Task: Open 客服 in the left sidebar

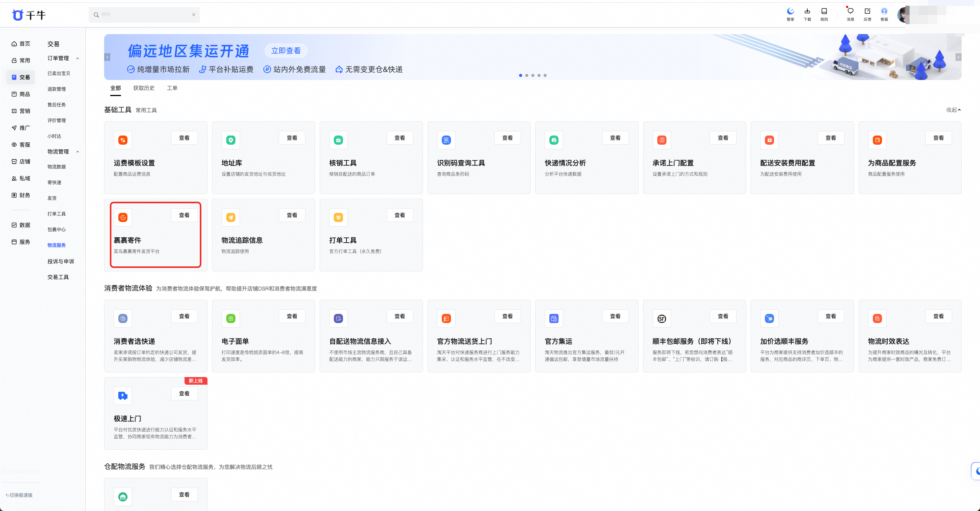Action: [x=21, y=145]
